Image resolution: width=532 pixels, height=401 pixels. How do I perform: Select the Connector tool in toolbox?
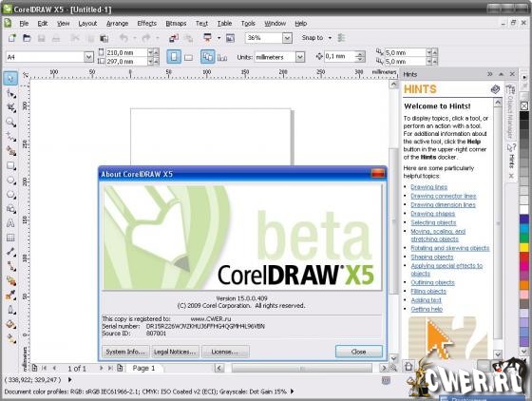click(10, 267)
